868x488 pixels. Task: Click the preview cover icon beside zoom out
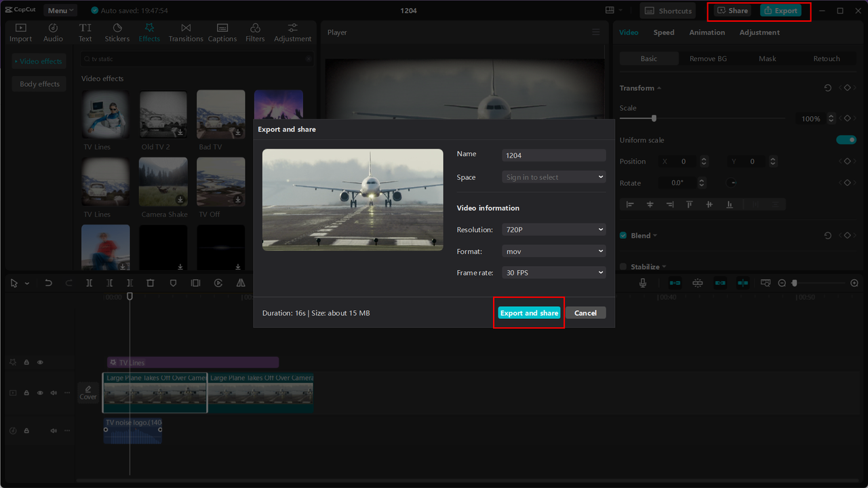click(766, 283)
